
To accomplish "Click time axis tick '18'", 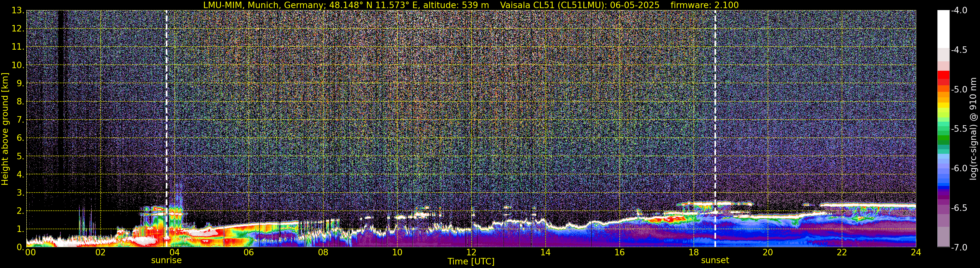I will point(694,252).
